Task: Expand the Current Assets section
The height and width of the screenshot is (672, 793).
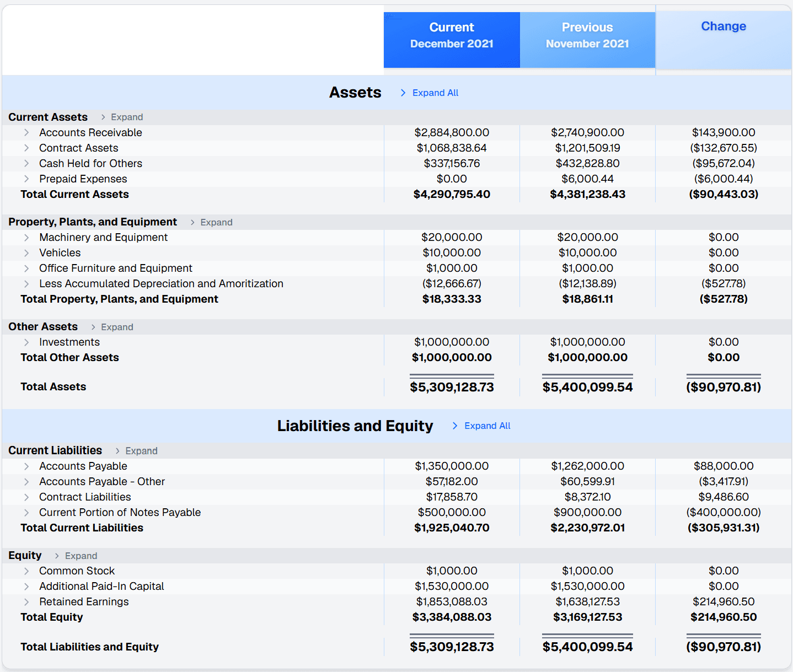Action: (121, 117)
